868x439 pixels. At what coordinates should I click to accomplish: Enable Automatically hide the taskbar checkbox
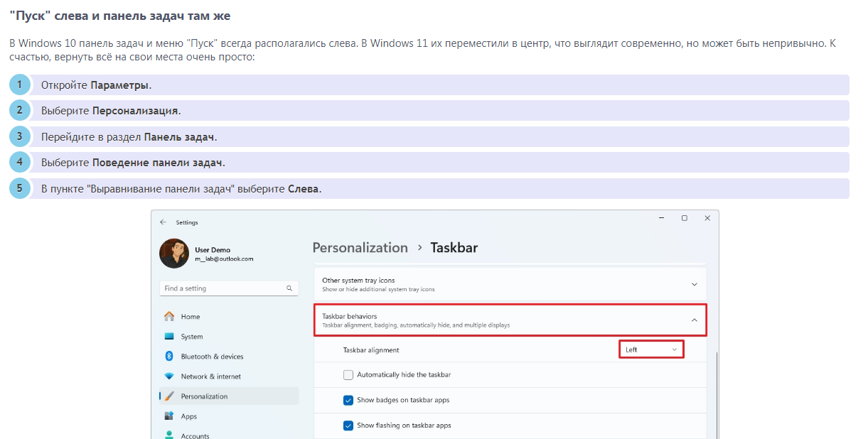(x=348, y=374)
